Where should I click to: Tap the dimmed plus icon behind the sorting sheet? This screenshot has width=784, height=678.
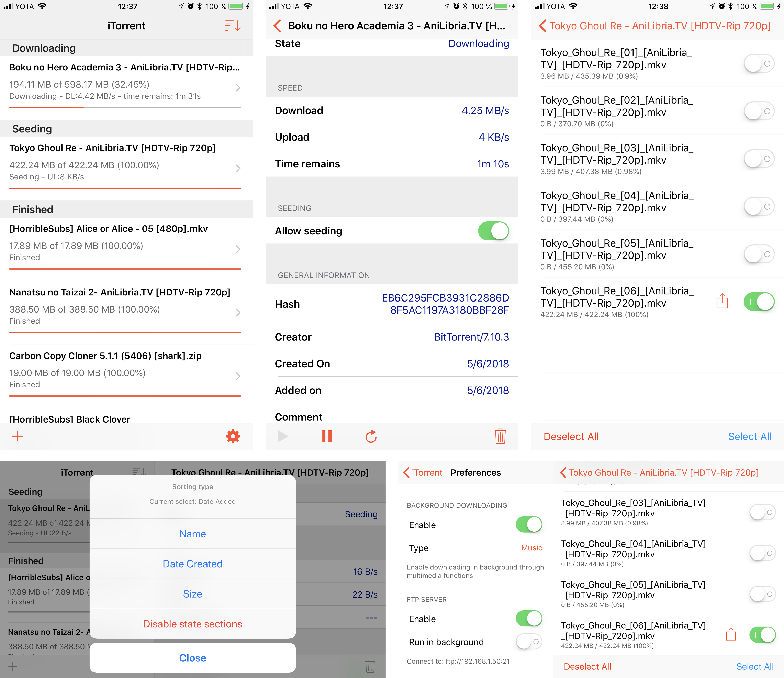tap(13, 666)
